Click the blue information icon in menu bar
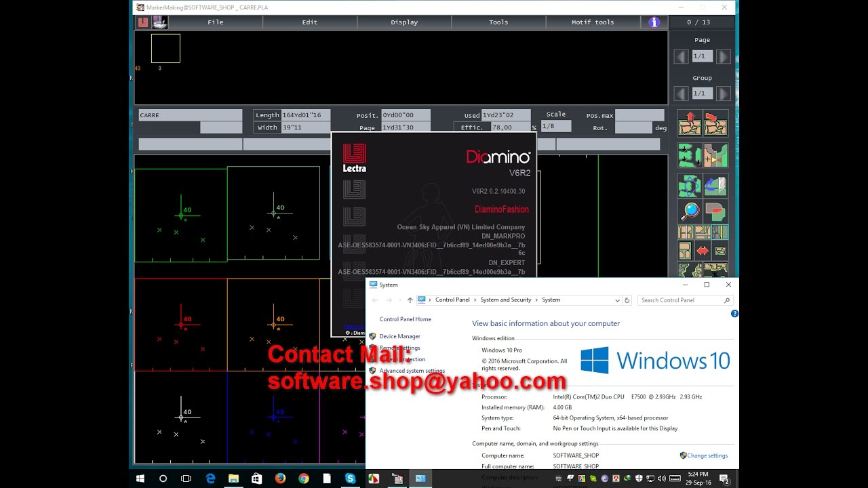This screenshot has width=868, height=488. point(654,22)
